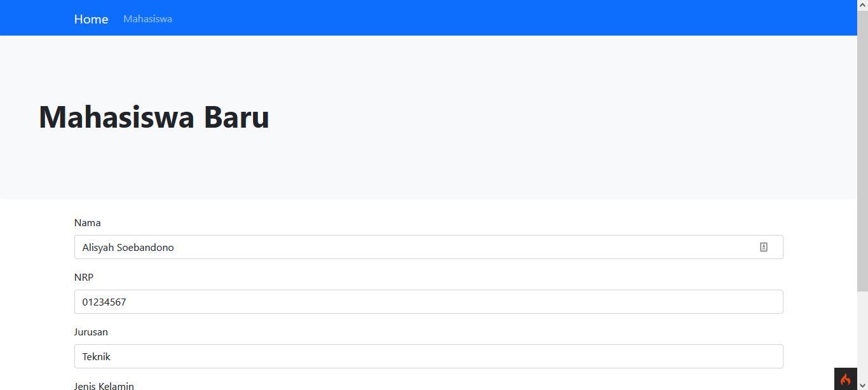Open the Mahasiswa navbar menu item

[x=147, y=19]
